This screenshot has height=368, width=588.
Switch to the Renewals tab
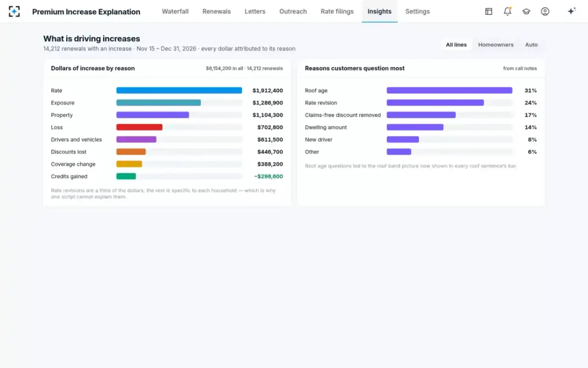click(217, 11)
